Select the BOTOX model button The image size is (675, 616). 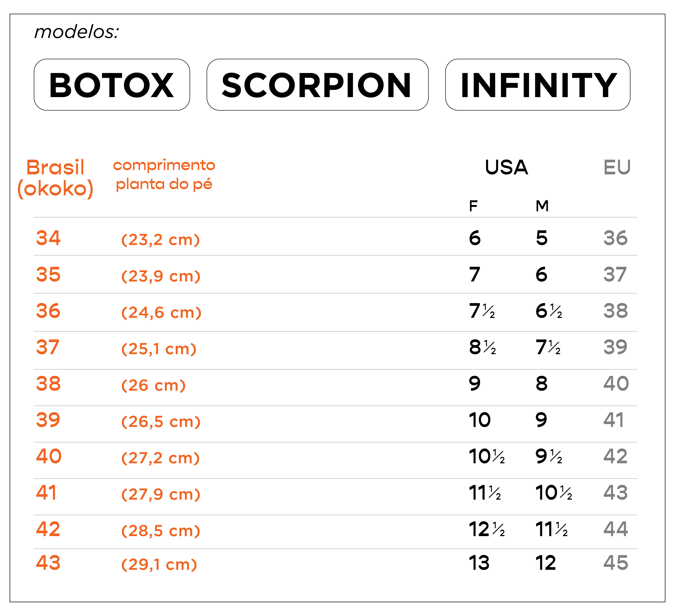(x=112, y=85)
